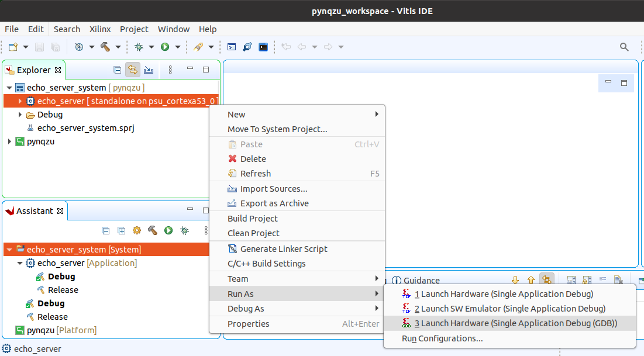Collapse echo_server_system tree node in Explorer

point(9,88)
